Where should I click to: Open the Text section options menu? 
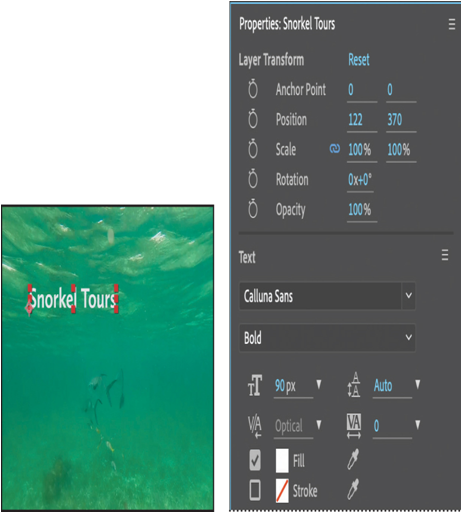[x=445, y=255]
